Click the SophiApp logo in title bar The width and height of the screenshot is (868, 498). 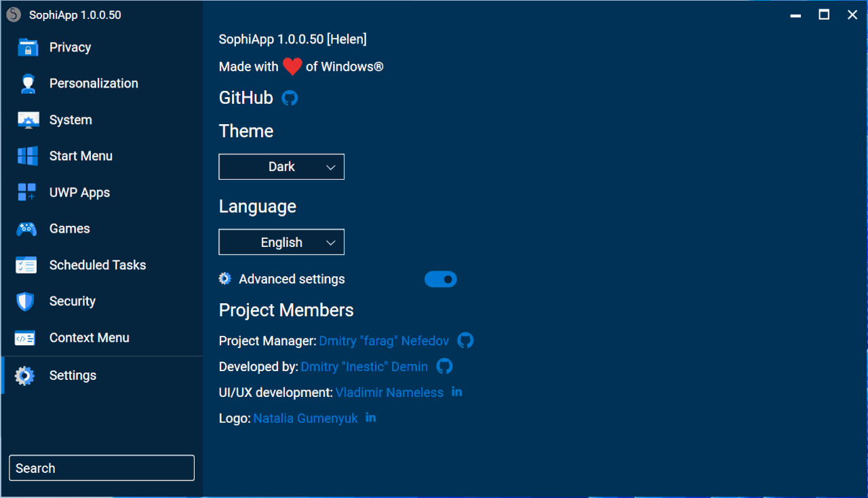point(14,14)
